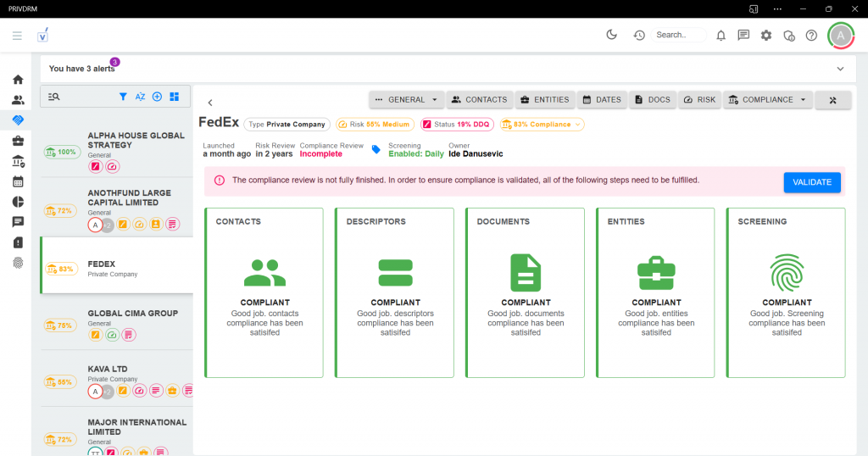Image resolution: width=868 pixels, height=456 pixels.
Task: Click the pie chart icon in sidebar
Action: click(x=18, y=202)
